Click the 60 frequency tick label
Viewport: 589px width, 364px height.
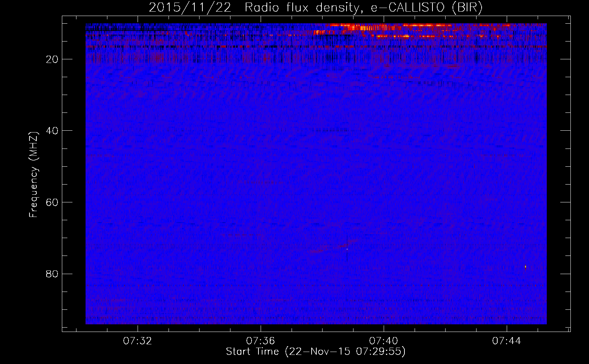click(x=52, y=202)
